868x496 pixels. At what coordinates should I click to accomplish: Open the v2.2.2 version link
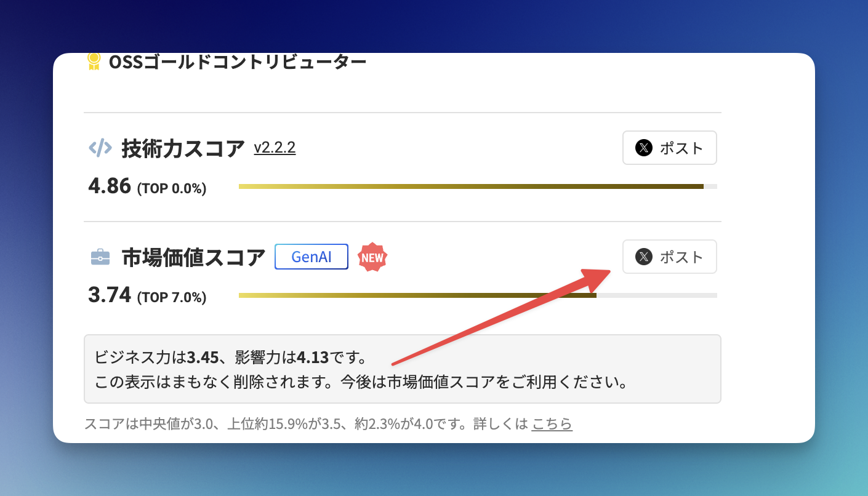click(x=275, y=148)
